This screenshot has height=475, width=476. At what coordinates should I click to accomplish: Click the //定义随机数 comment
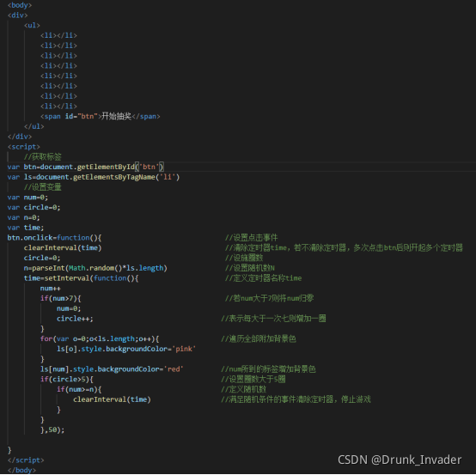click(x=243, y=389)
